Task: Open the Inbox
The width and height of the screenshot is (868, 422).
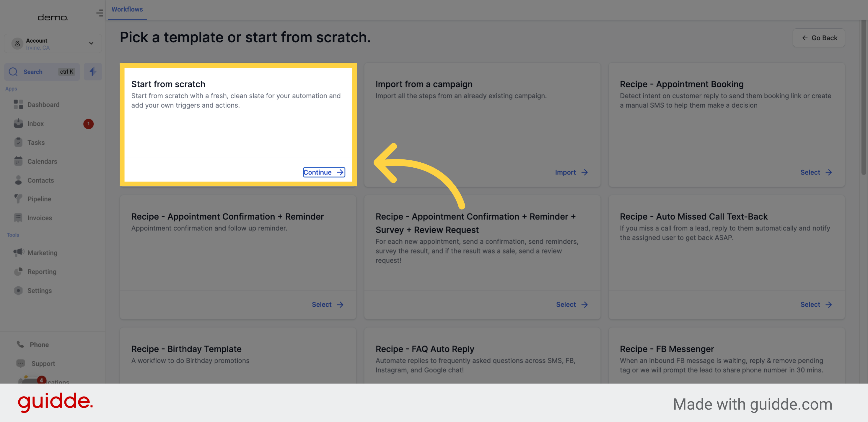Action: 35,123
